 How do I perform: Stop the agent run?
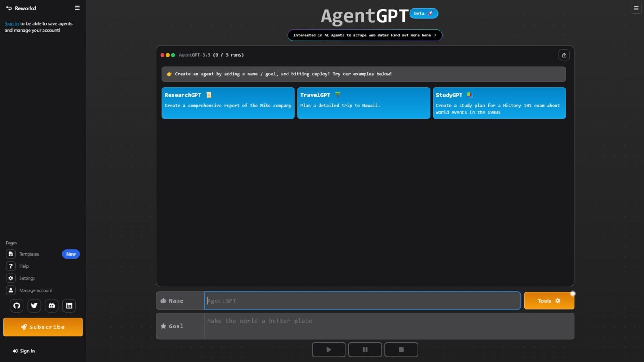click(x=401, y=349)
